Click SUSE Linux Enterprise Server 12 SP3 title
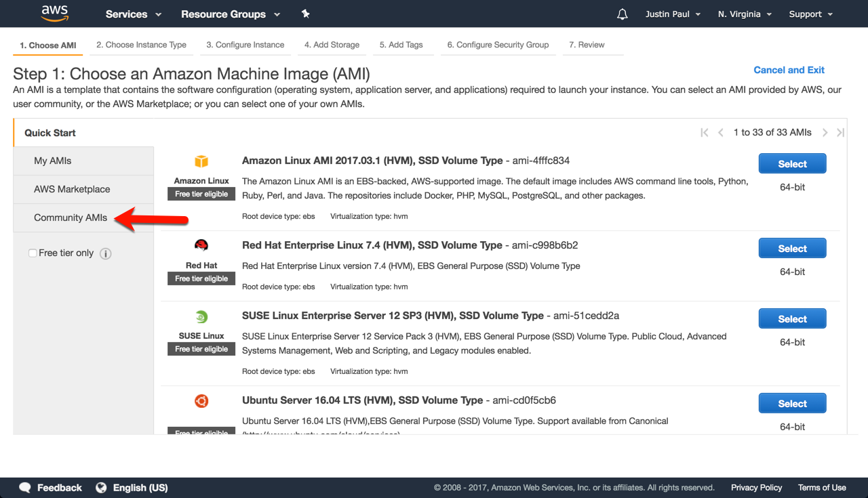The height and width of the screenshot is (498, 868). click(393, 316)
